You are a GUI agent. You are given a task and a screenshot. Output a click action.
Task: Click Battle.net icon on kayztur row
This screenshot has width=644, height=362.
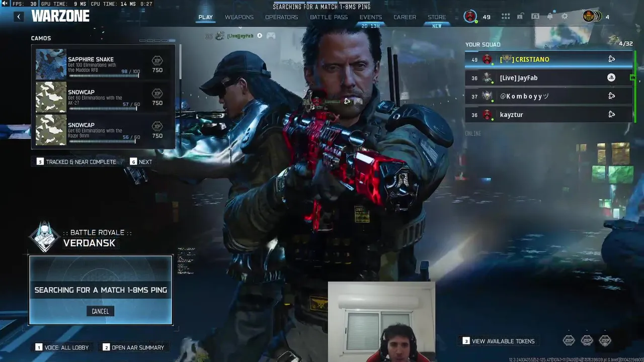pyautogui.click(x=611, y=115)
